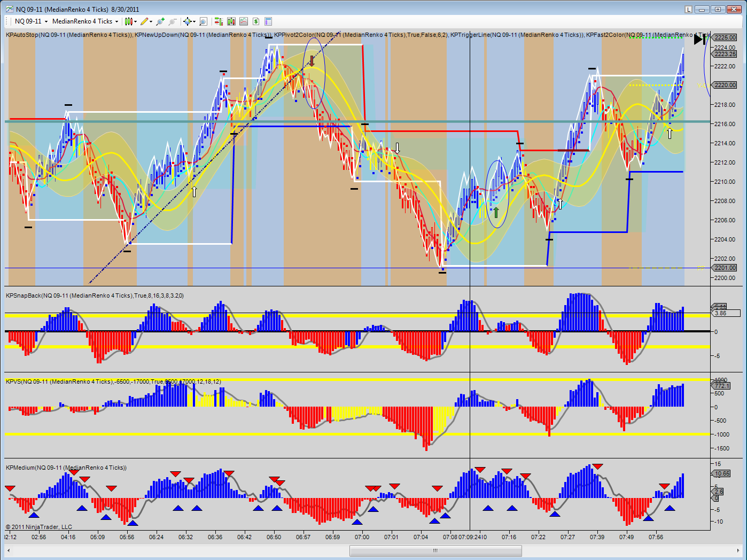Open the data box magnifier icon
The width and height of the screenshot is (747, 560).
[x=203, y=21]
